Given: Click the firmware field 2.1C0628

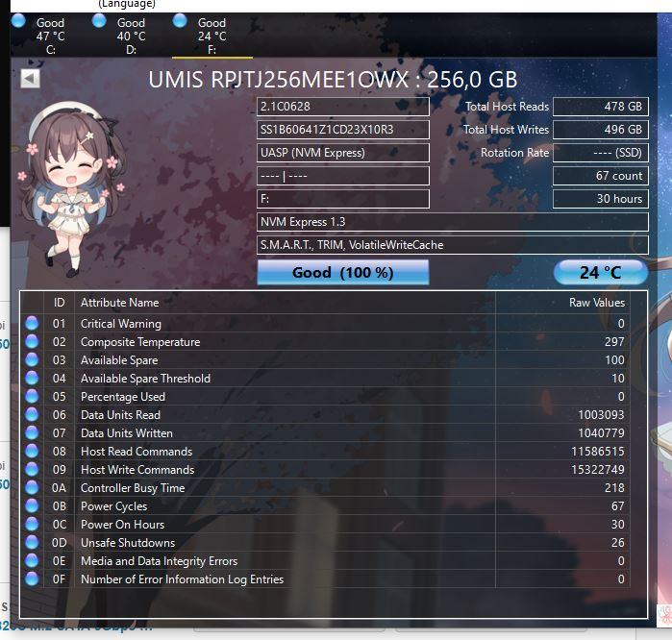Looking at the screenshot, I should tap(343, 107).
